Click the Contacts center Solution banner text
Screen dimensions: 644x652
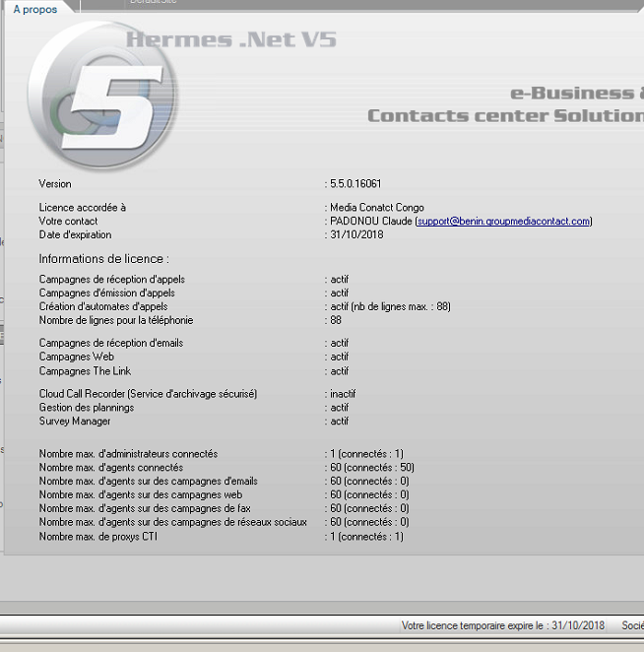point(505,115)
